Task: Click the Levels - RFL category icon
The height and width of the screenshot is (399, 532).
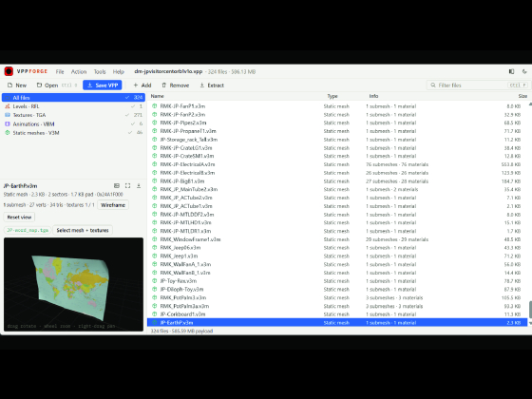Action: 8,106
